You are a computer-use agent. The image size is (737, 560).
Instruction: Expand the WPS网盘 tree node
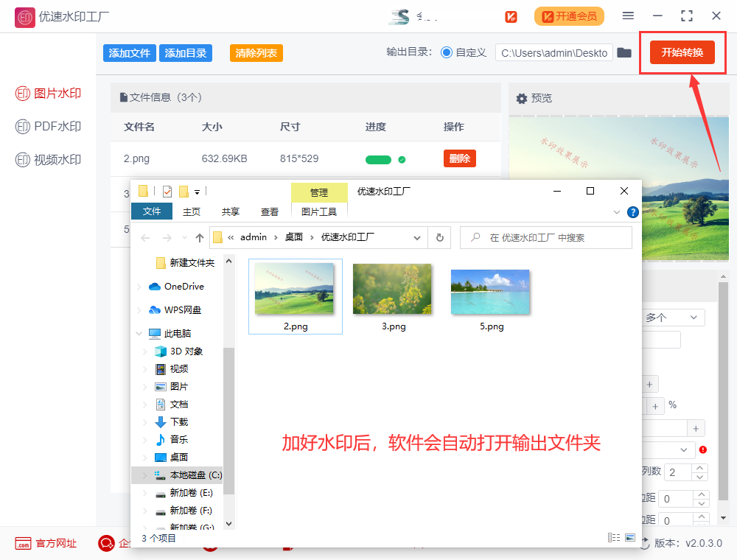click(x=139, y=310)
